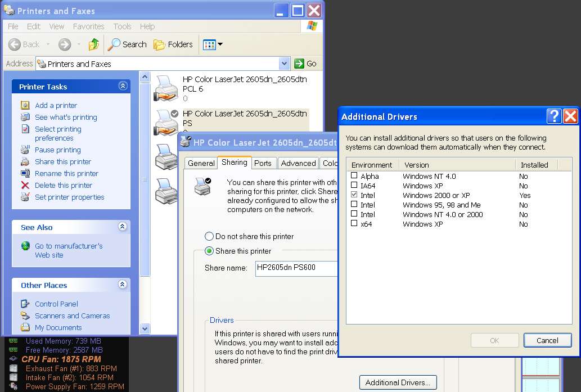Switch to the Advanced tab
Viewport: 581px width, 392px height.
(x=298, y=164)
